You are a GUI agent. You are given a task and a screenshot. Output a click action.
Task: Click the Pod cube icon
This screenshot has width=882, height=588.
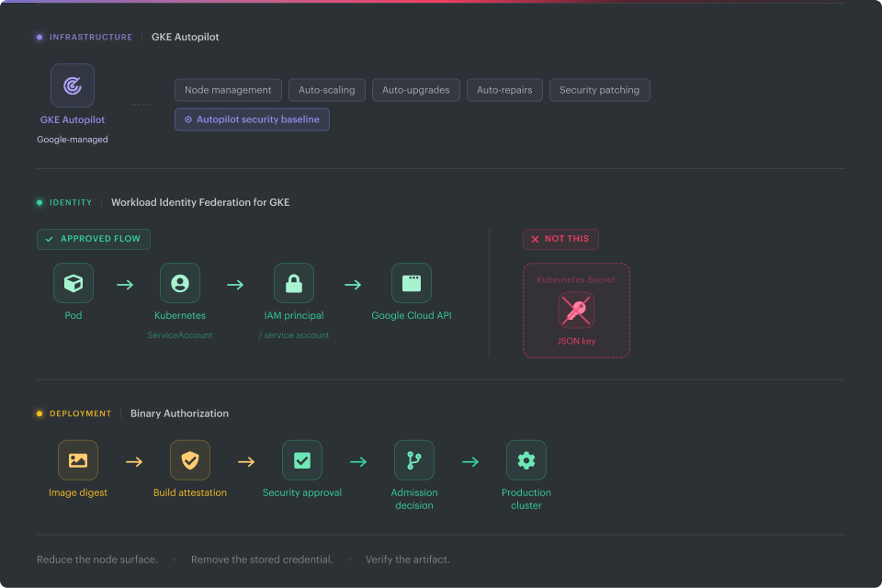73,283
